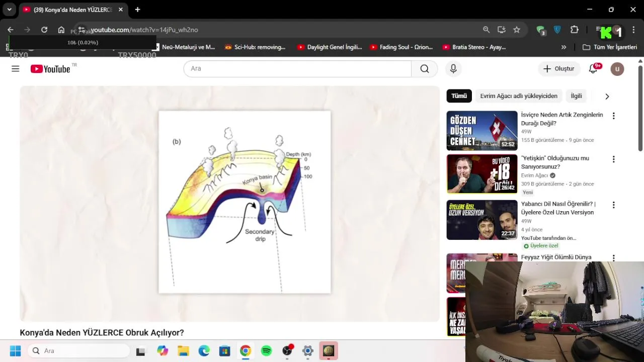Open the "Yetişkin Olduğunuzu mu Sanıyorsunuz?" title
Screen dimensions: 644x362
555,162
